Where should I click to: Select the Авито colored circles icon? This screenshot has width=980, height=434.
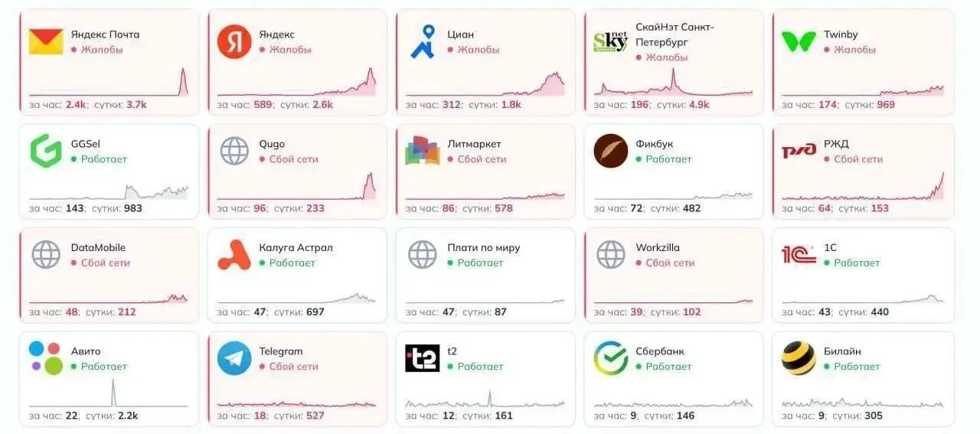coord(46,358)
